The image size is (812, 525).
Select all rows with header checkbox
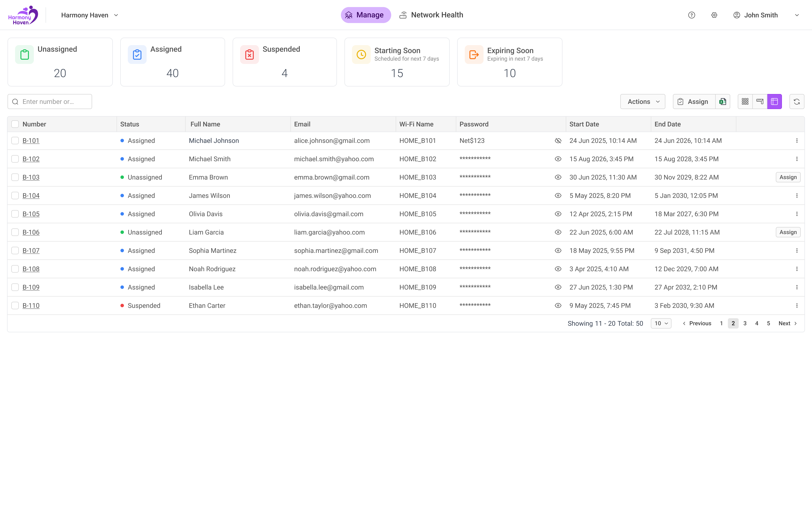pyautogui.click(x=15, y=124)
